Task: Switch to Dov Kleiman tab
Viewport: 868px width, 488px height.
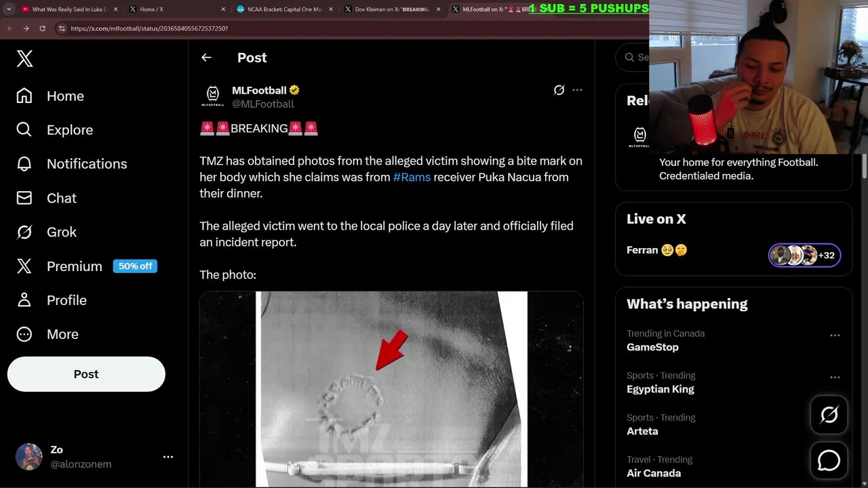Action: 392,9
